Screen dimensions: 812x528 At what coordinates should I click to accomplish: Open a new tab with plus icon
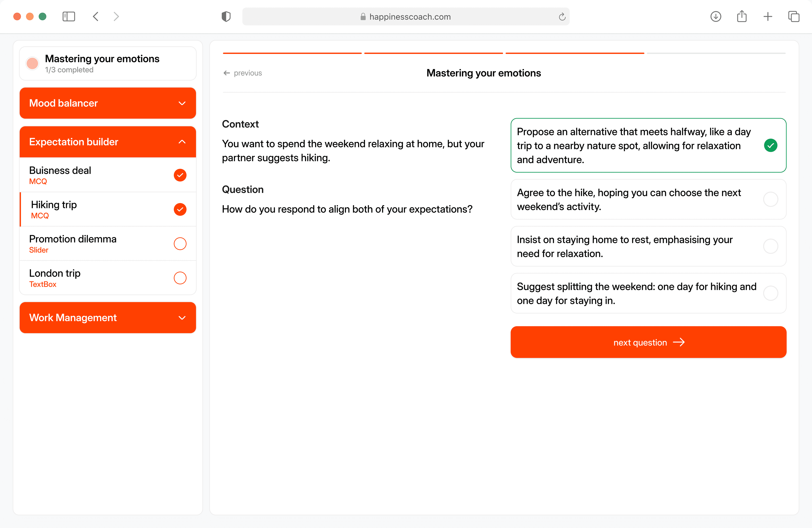click(768, 16)
